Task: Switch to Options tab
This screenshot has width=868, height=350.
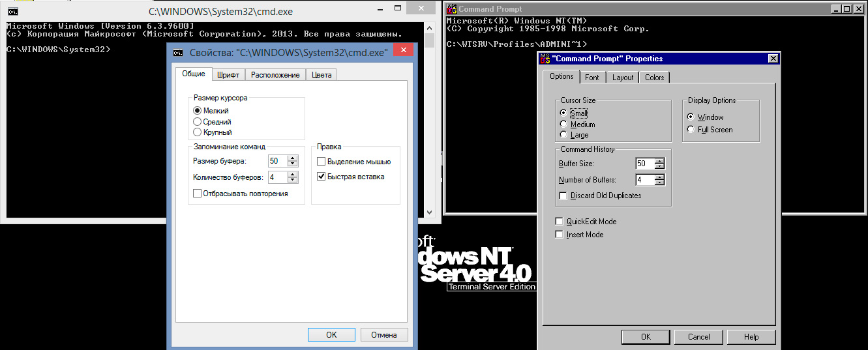Action: pos(561,76)
